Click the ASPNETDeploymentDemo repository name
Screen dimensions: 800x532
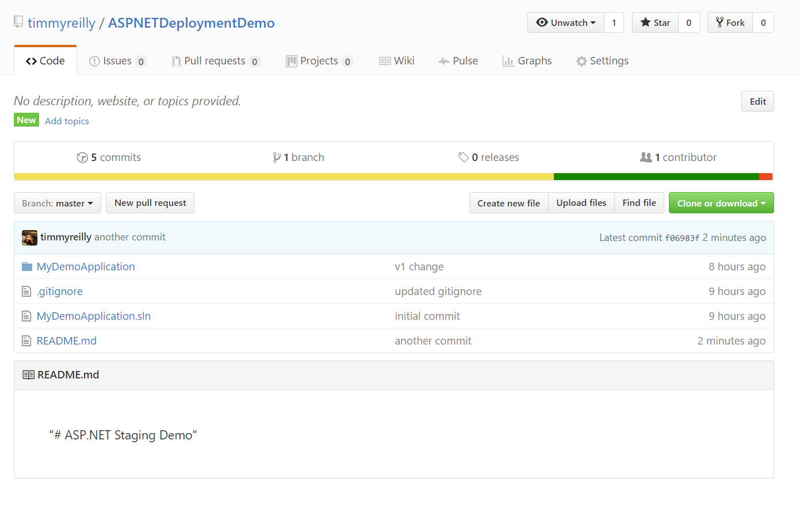click(x=192, y=23)
